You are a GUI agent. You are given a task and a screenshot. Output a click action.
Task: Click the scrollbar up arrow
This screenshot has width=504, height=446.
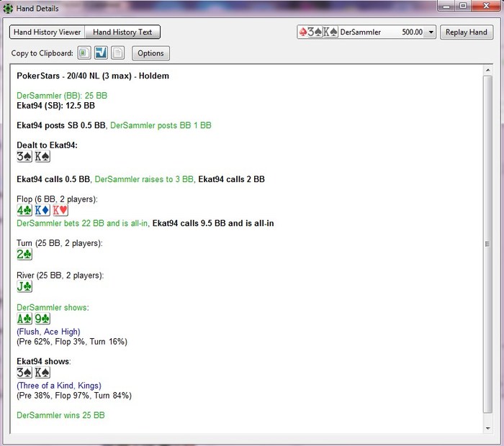487,70
